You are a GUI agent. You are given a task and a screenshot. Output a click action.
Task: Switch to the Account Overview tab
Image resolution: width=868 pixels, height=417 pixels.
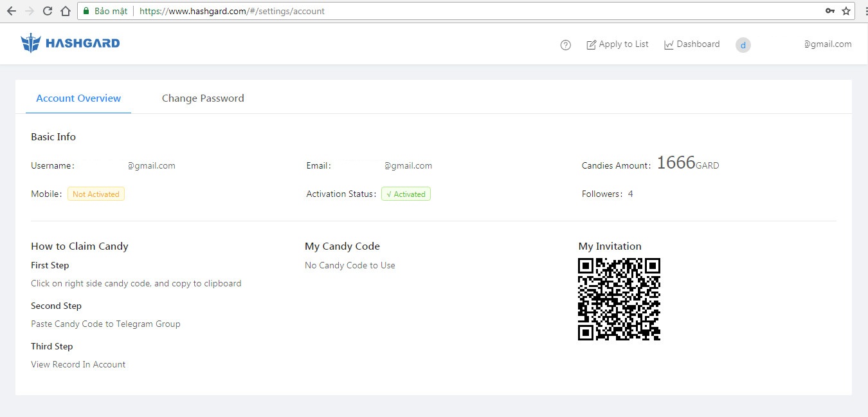tap(78, 98)
